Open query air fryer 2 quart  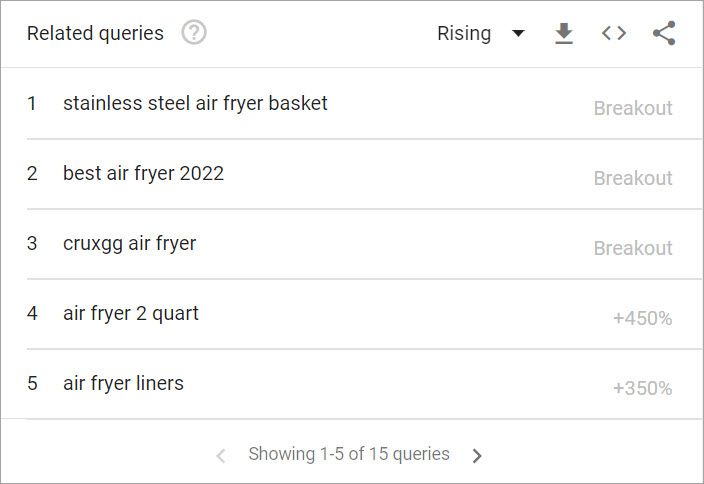coord(131,313)
